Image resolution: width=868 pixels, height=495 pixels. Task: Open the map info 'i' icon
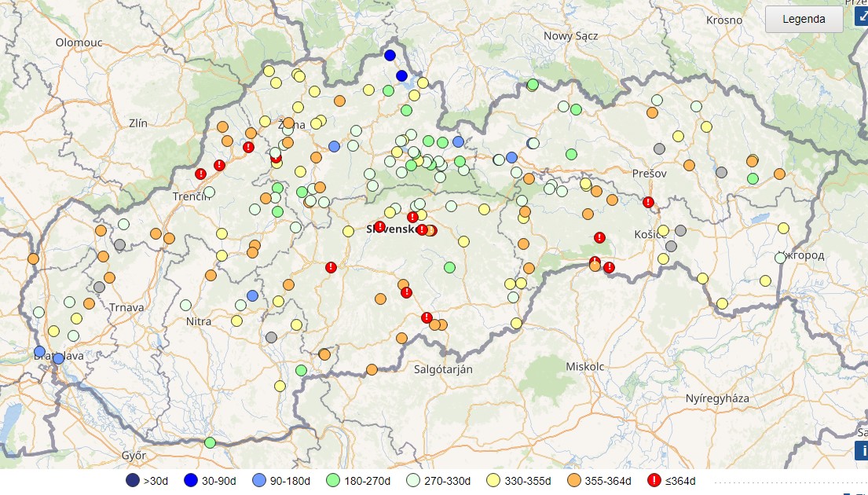[x=861, y=450]
